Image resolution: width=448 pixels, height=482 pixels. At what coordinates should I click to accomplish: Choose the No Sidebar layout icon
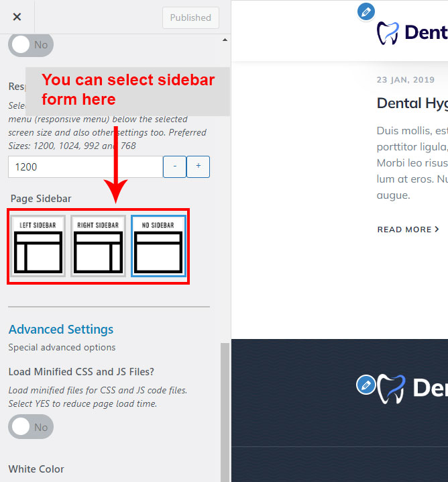[x=158, y=246]
